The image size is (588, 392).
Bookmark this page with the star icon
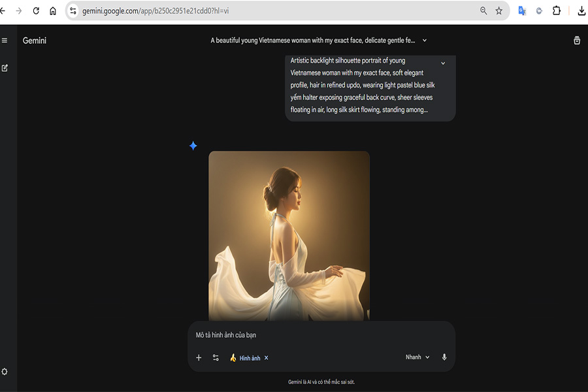pyautogui.click(x=499, y=11)
